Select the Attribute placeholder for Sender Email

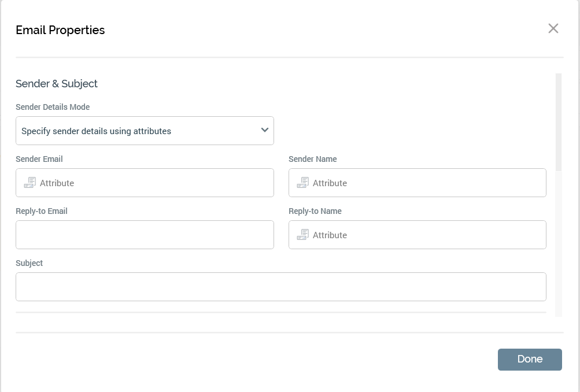point(57,183)
